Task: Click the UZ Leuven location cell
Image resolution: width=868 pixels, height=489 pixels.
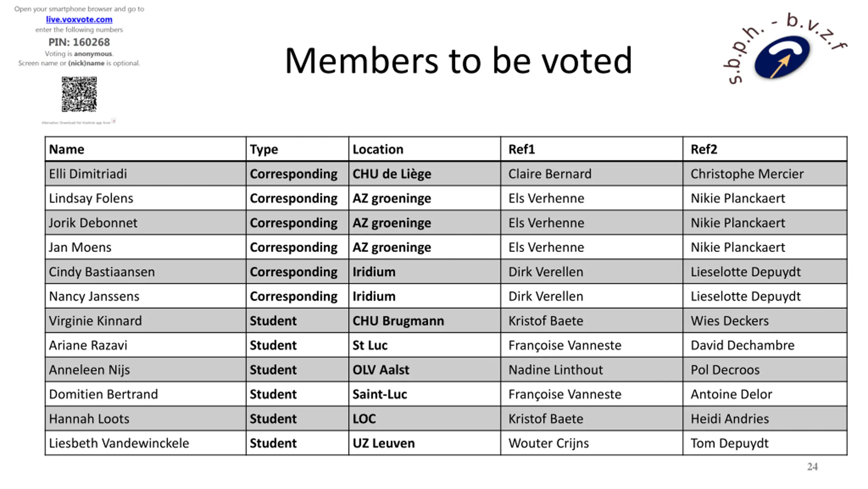Action: coord(383,443)
